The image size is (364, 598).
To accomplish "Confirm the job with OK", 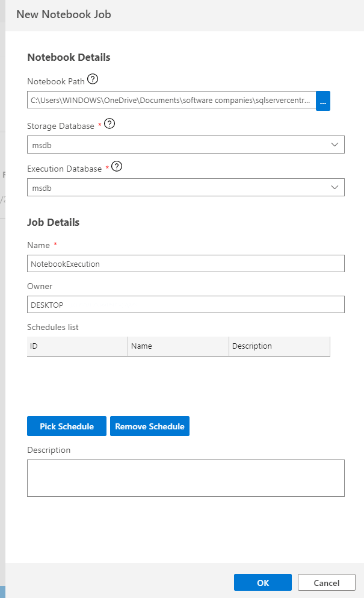I will [x=263, y=582].
